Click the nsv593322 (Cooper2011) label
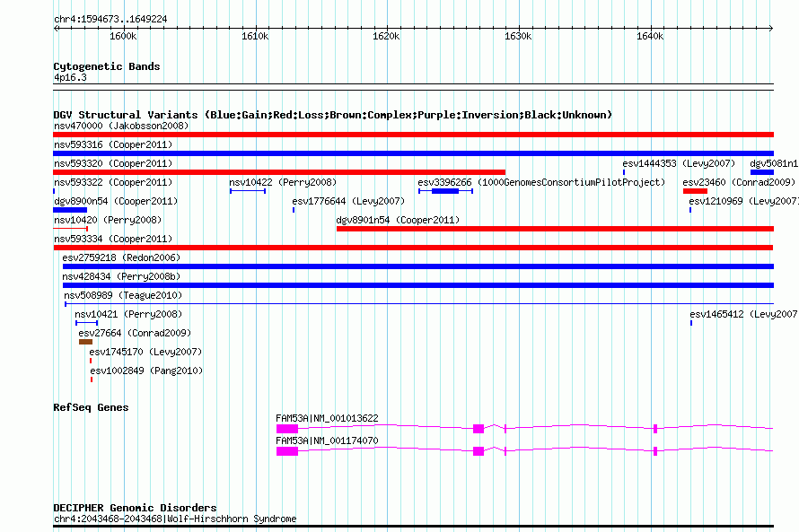799x532 pixels. [x=113, y=182]
